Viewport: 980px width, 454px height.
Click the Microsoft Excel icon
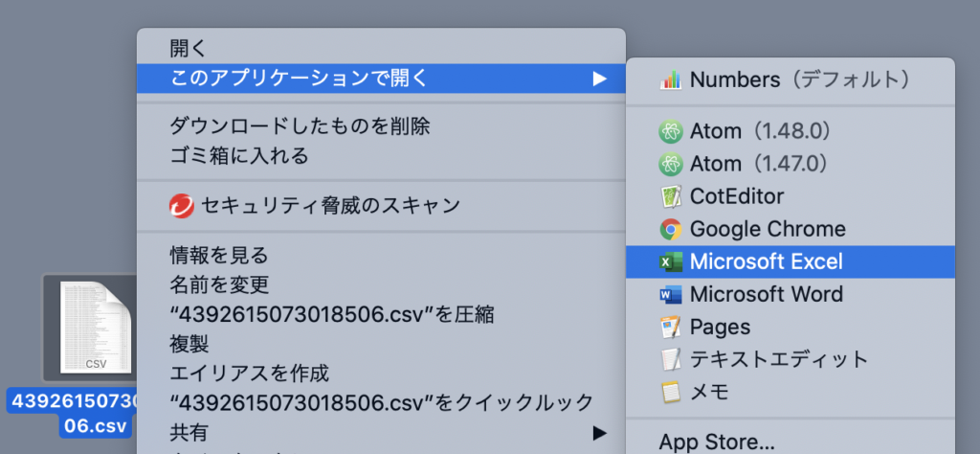(671, 261)
